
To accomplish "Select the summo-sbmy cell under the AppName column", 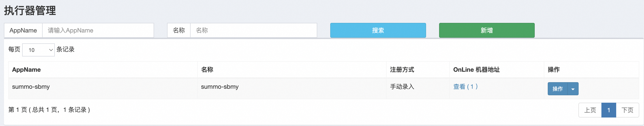I will point(31,87).
